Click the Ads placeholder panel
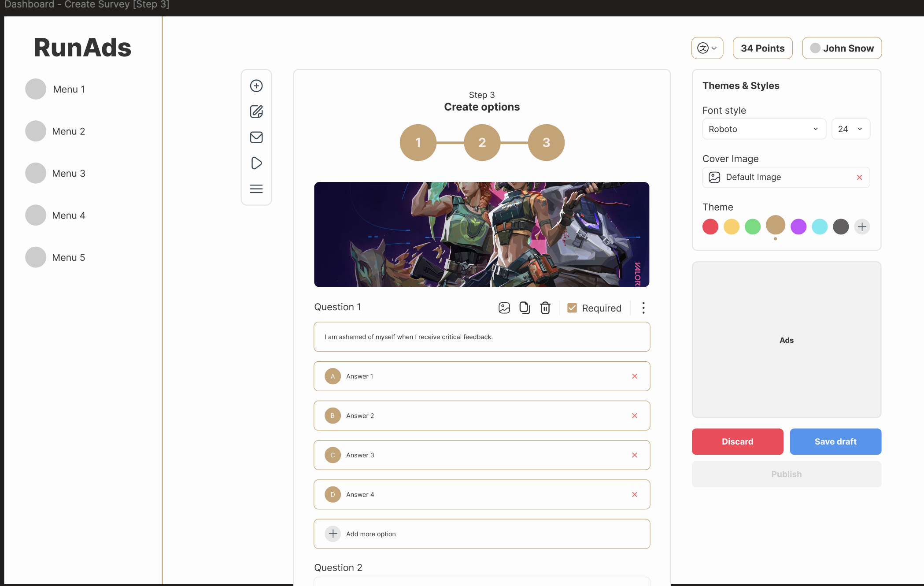Viewport: 924px width, 586px height. (x=787, y=340)
